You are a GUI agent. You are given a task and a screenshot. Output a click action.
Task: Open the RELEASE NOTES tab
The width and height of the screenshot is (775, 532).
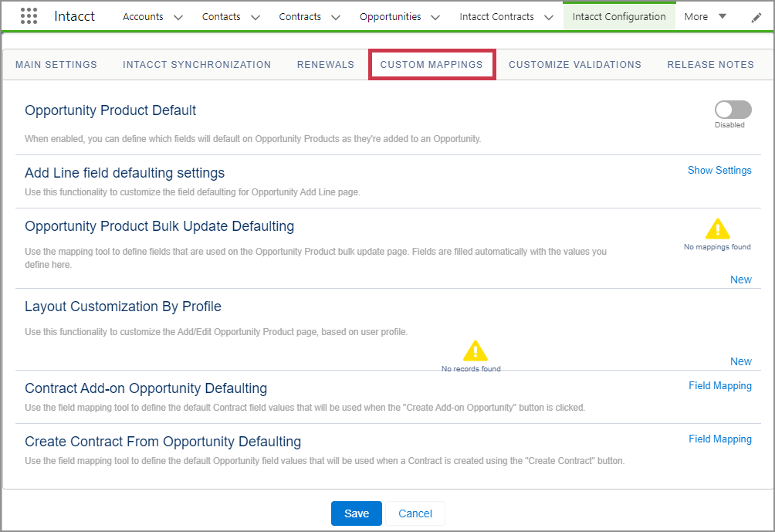click(710, 64)
